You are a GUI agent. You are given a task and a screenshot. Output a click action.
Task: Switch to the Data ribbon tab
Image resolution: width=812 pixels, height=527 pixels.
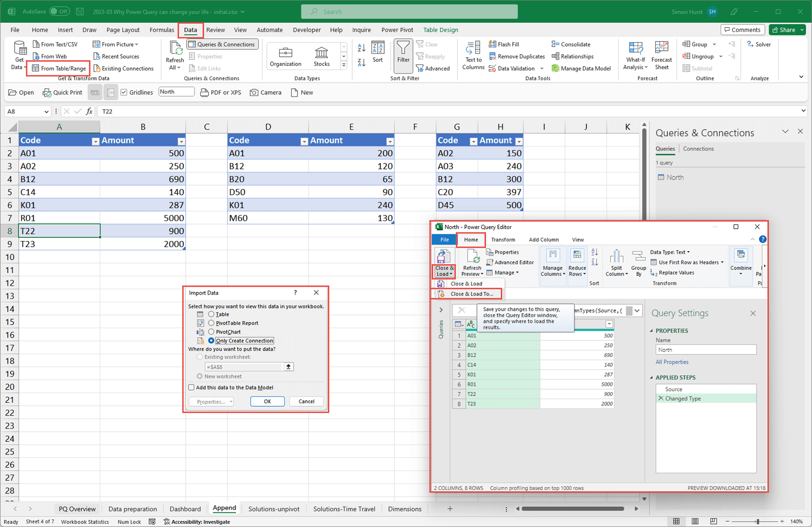pos(190,29)
